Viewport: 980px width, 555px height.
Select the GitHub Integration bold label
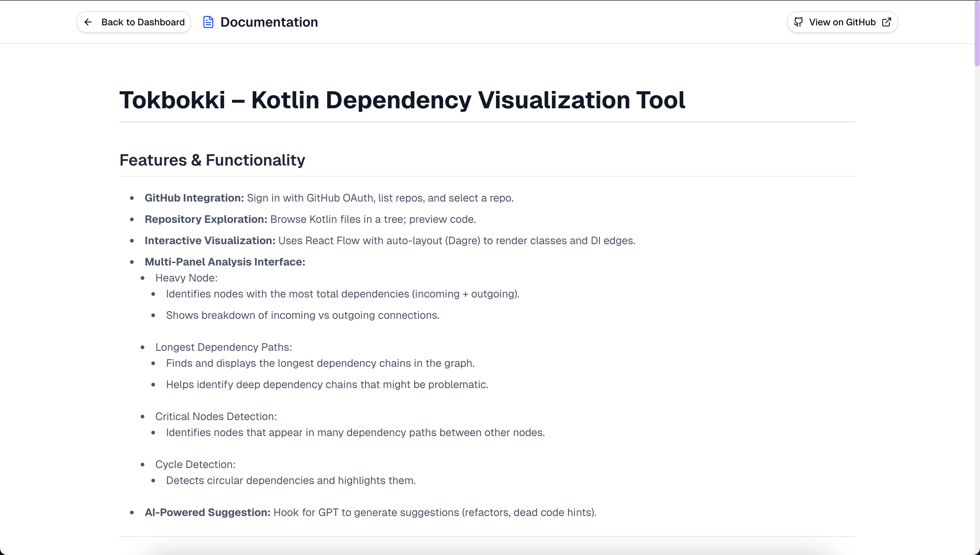[x=194, y=198]
